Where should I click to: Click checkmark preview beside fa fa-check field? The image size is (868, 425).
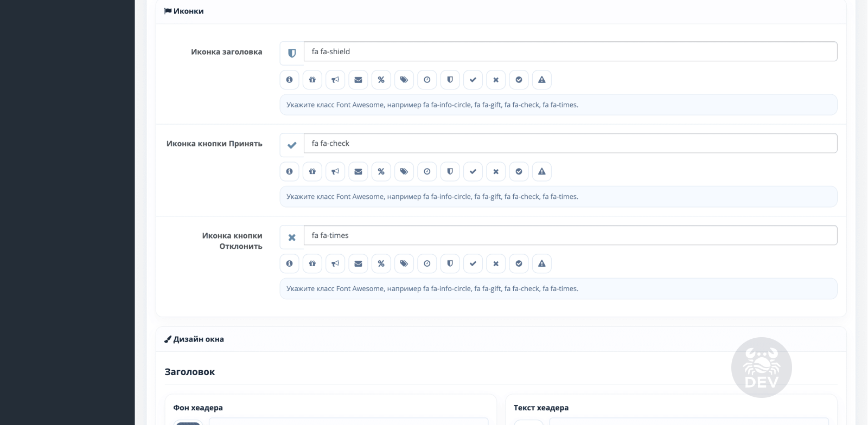point(292,145)
